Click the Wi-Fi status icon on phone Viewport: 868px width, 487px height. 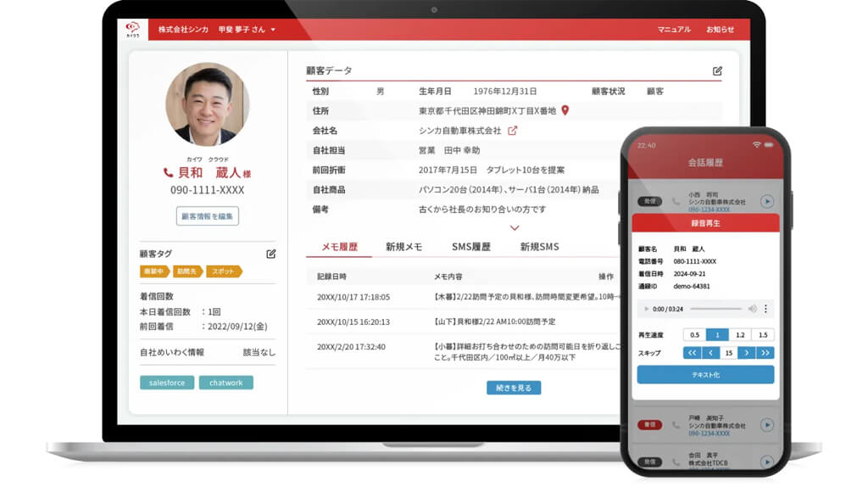756,144
